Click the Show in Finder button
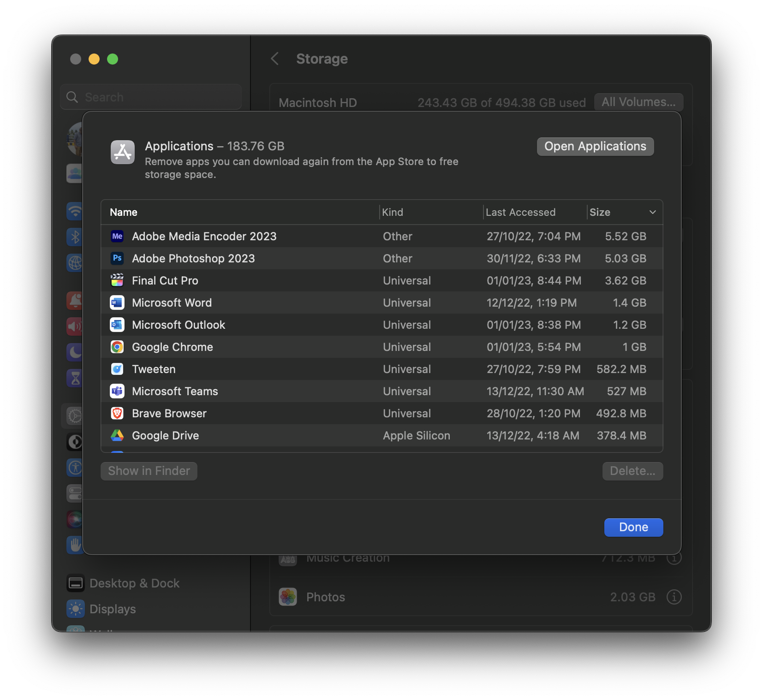This screenshot has width=763, height=700. tap(149, 471)
